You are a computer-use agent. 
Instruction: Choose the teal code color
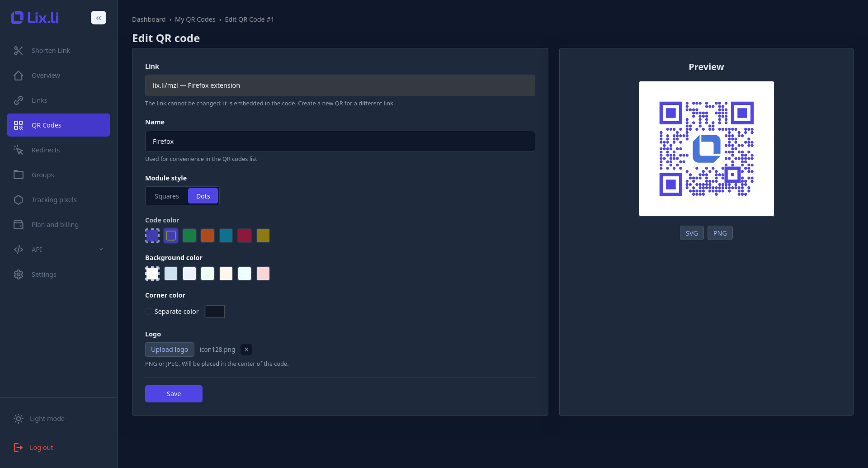pyautogui.click(x=226, y=236)
